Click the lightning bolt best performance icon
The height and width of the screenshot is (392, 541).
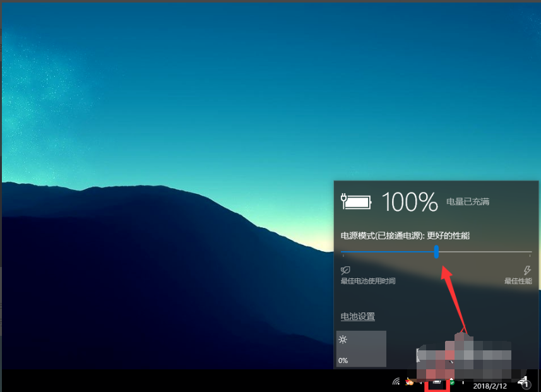[527, 270]
